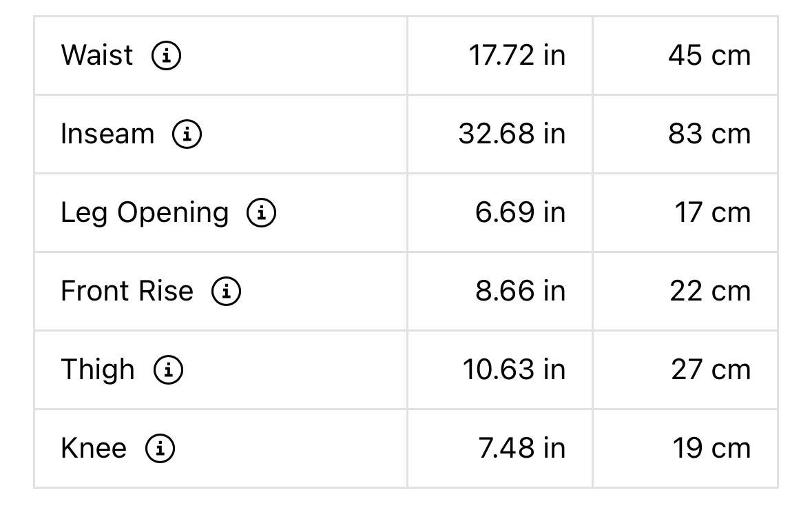Viewport: 812px width, 508px height.
Task: Select the Thigh label text
Action: 98,371
